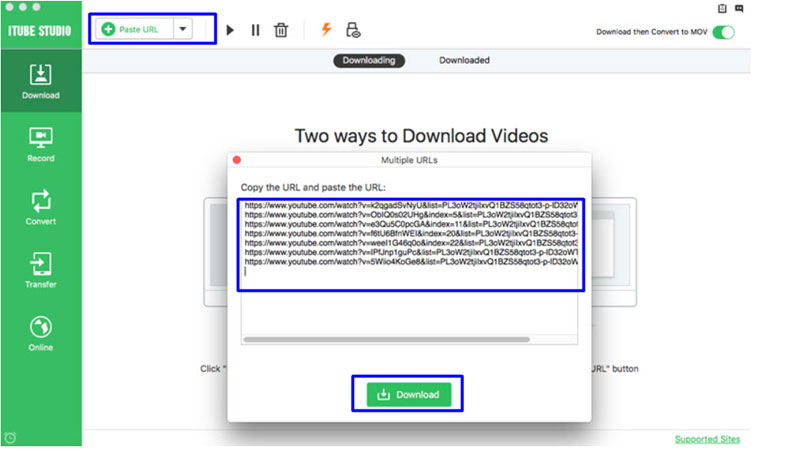The height and width of the screenshot is (450, 800).
Task: Click the 'Two ways to Download Videos' heading
Action: (421, 136)
